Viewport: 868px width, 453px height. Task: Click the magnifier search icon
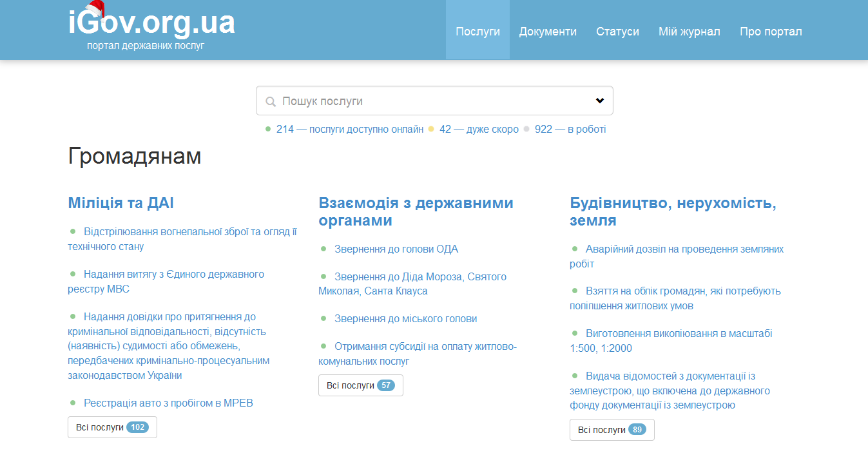pyautogui.click(x=269, y=101)
